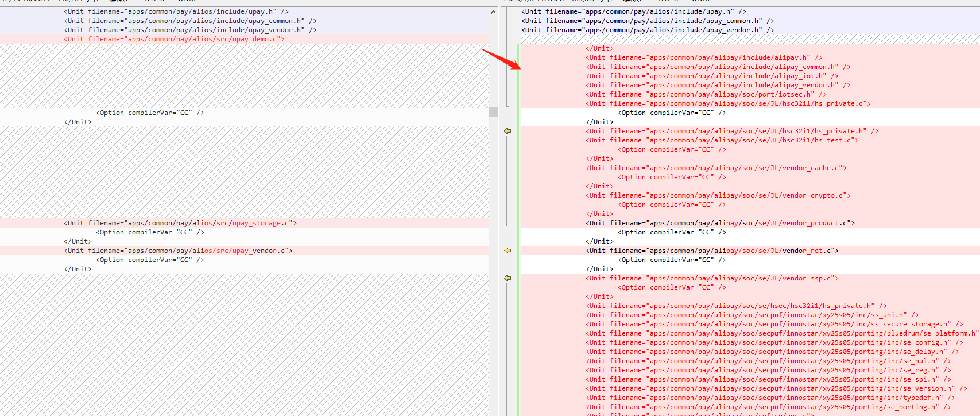Click the left pane vertical scrollbar thumb
980x416 pixels.
tap(493, 111)
